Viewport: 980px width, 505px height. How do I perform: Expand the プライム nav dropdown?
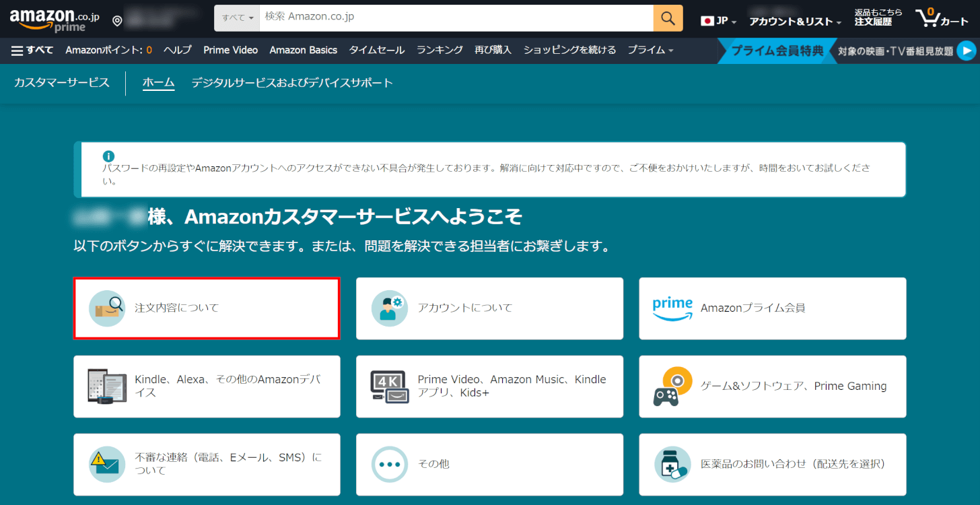pos(650,50)
